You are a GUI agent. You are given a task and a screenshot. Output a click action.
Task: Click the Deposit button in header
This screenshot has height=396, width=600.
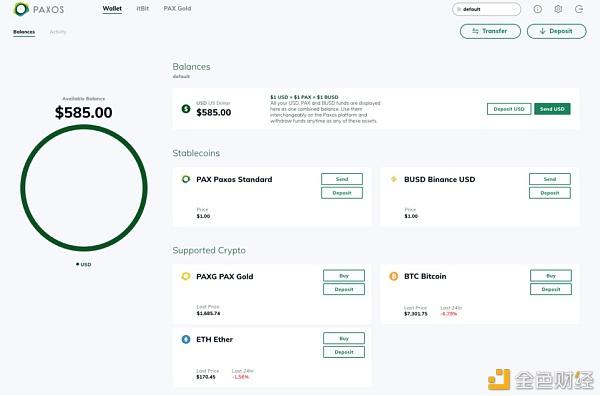pyautogui.click(x=556, y=31)
